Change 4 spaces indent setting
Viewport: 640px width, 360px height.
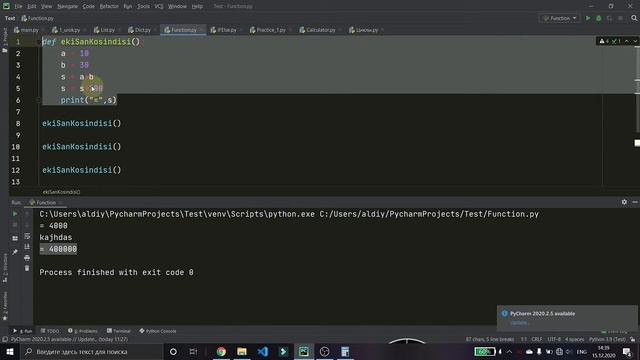click(x=574, y=340)
